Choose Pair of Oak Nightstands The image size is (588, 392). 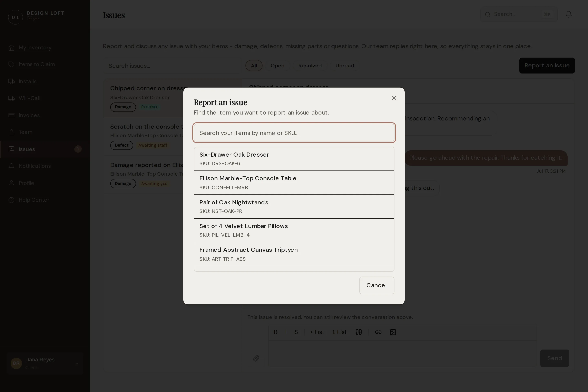coord(294,206)
